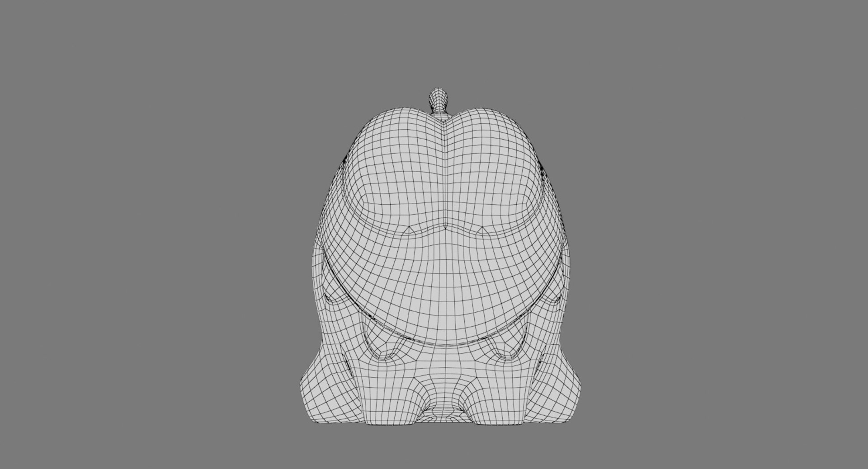The width and height of the screenshot is (868, 469).
Task: Select the small knob atop the mesh
Action: 439,101
